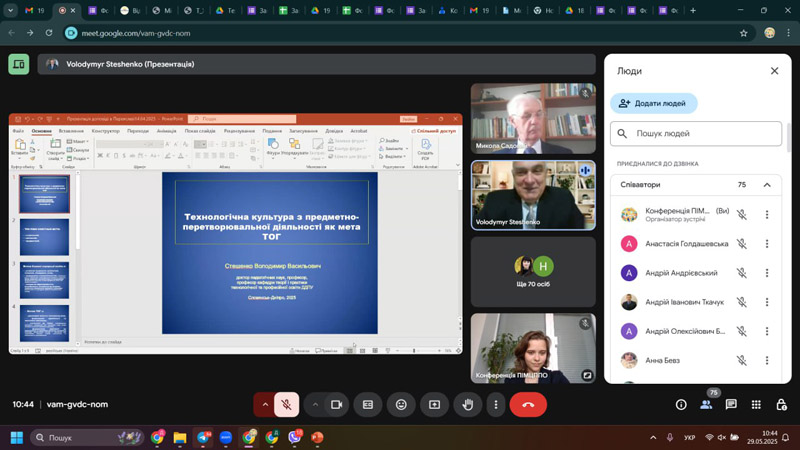Open meeting details info icon
The height and width of the screenshot is (450, 800).
click(x=681, y=405)
